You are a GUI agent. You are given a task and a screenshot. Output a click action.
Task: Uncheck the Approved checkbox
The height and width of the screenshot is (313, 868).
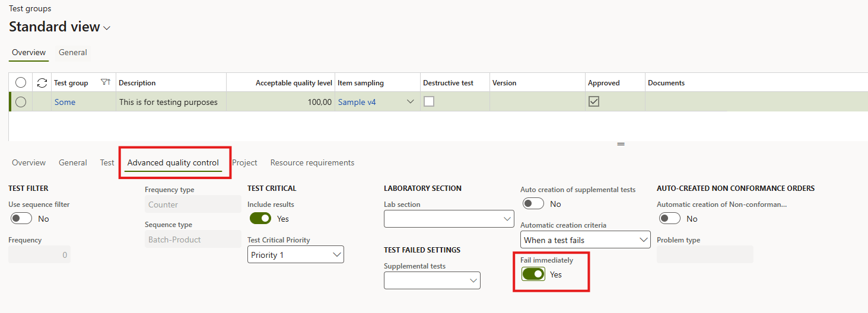[593, 101]
